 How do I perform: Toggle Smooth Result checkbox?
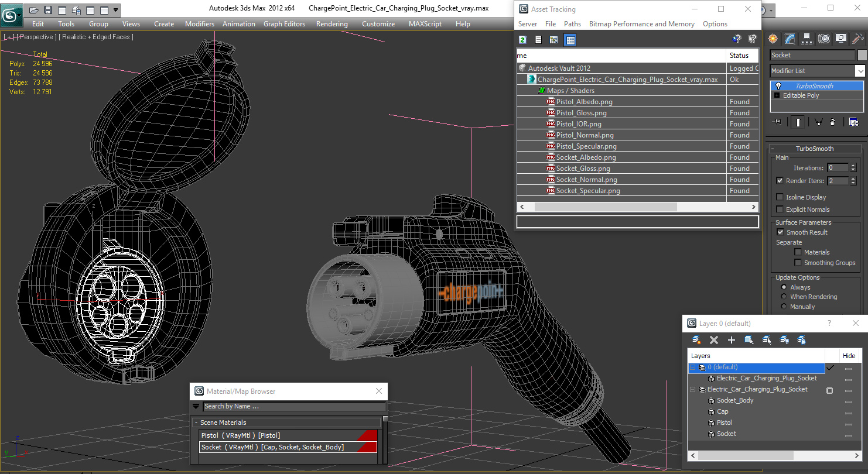click(x=780, y=232)
